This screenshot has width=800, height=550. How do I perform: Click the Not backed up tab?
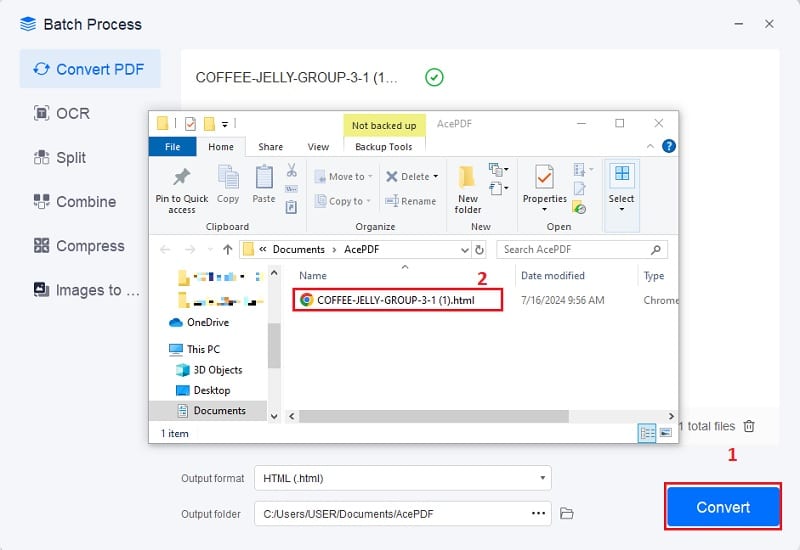tap(384, 126)
